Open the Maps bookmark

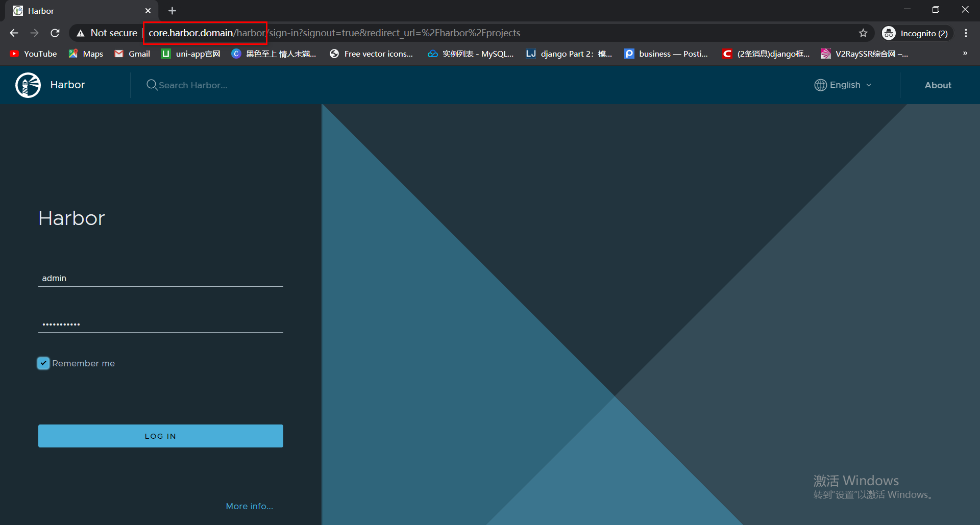point(86,54)
